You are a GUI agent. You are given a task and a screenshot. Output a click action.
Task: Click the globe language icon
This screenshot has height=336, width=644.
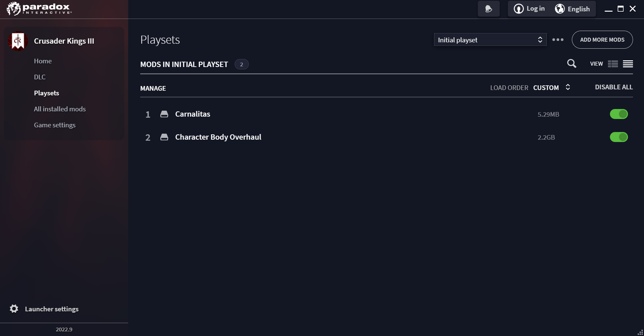tap(559, 9)
